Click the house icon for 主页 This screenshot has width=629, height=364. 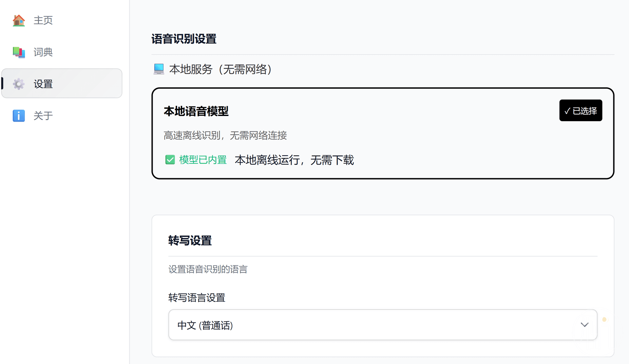pos(19,20)
